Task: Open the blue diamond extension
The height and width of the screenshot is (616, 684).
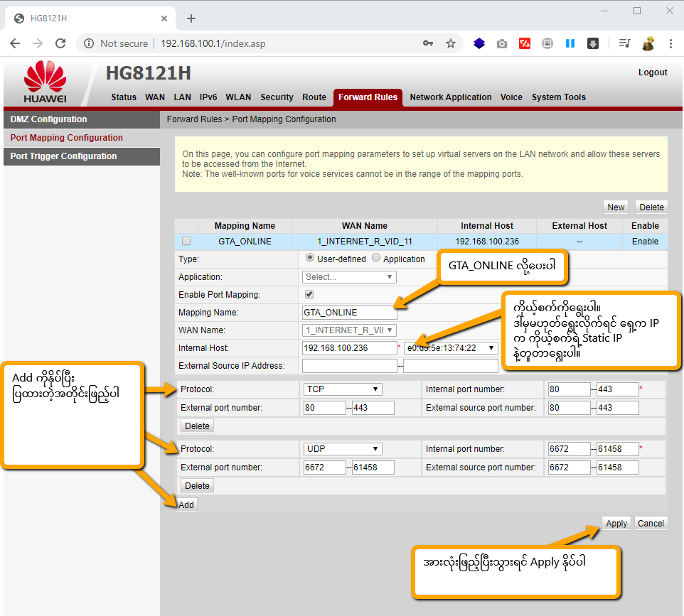Action: (479, 43)
